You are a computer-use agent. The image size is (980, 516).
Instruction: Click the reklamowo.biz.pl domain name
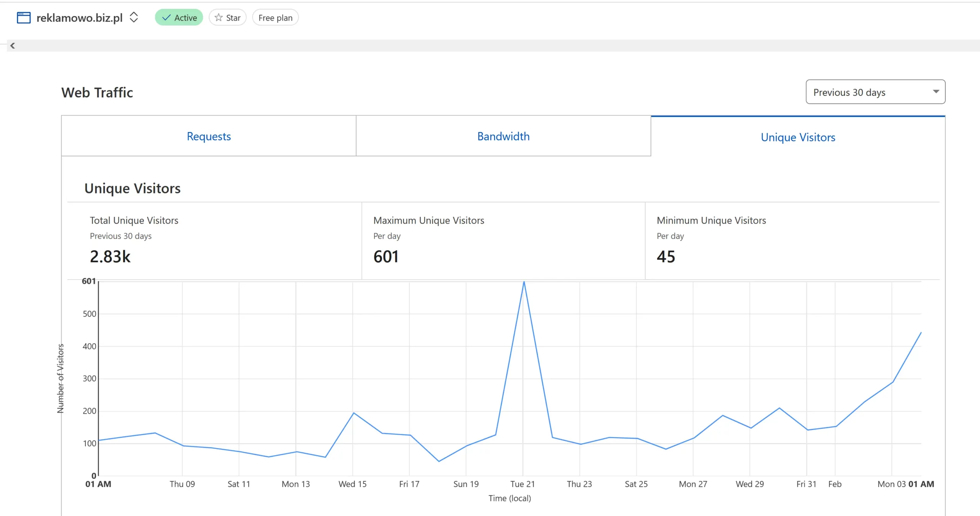coord(80,18)
